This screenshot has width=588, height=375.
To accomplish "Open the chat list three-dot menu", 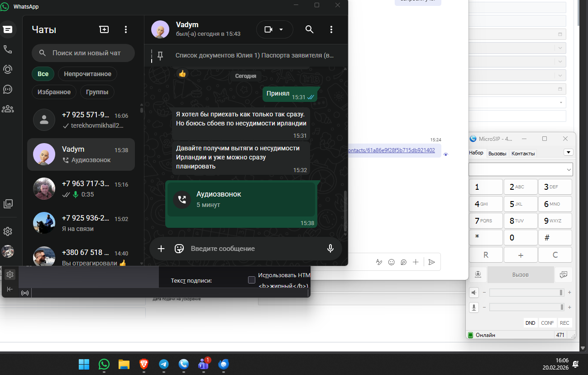I will (x=126, y=29).
